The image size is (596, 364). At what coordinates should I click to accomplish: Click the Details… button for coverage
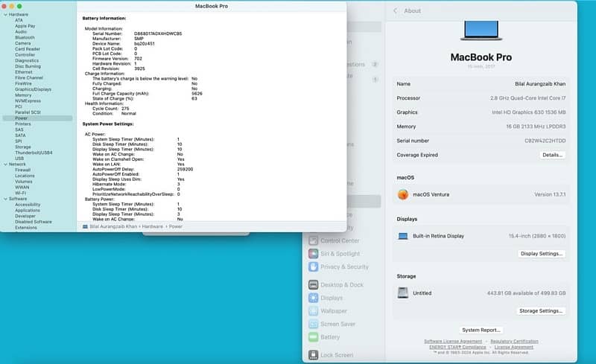click(552, 155)
